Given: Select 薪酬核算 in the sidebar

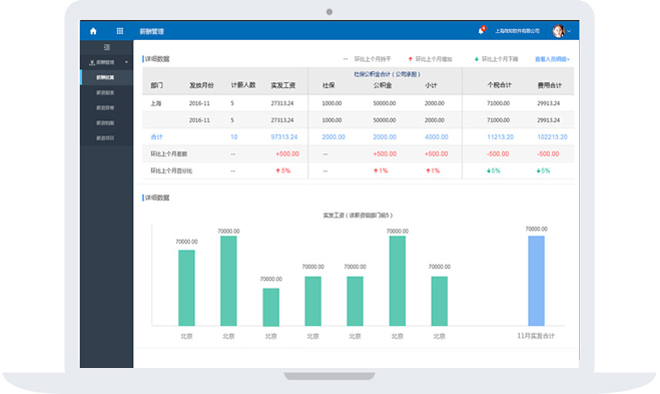Looking at the screenshot, I should [105, 77].
